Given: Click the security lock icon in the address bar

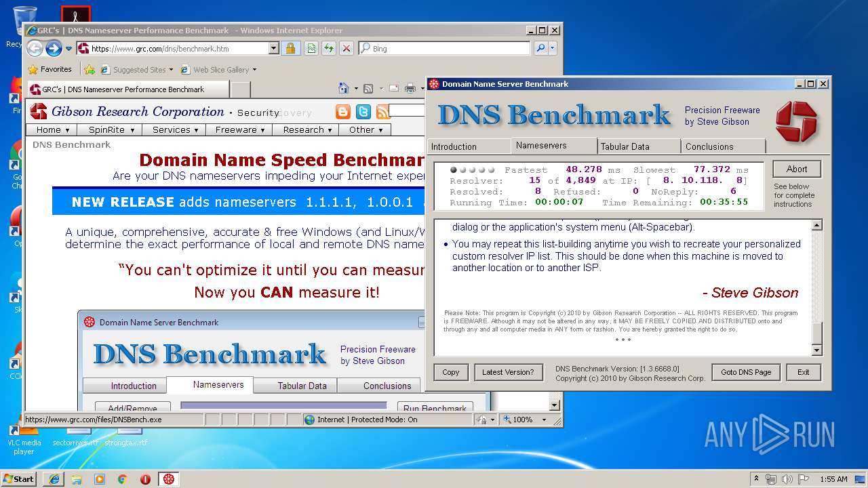Looking at the screenshot, I should pyautogui.click(x=290, y=48).
